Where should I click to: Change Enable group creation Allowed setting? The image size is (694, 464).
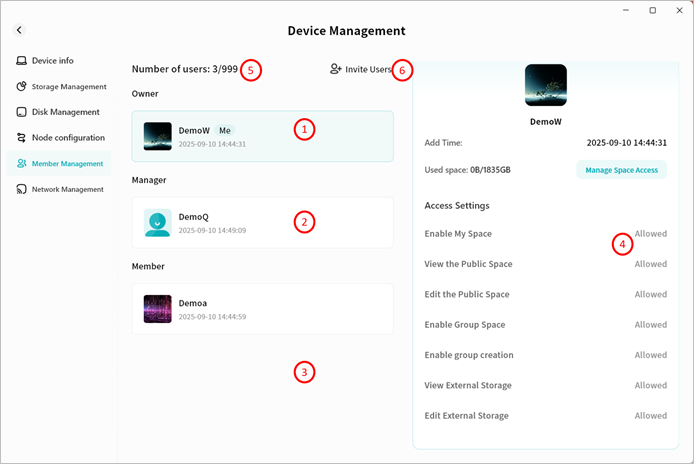click(650, 355)
